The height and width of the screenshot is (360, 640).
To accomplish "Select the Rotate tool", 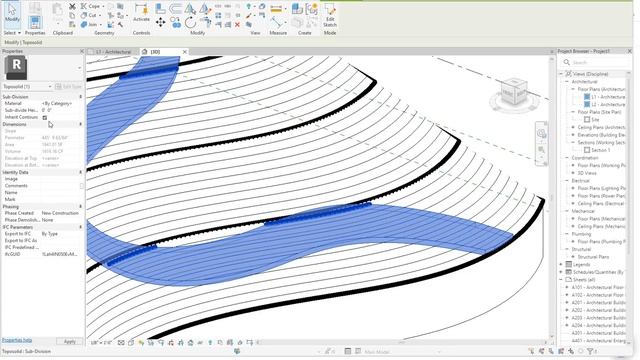I will tap(190, 22).
